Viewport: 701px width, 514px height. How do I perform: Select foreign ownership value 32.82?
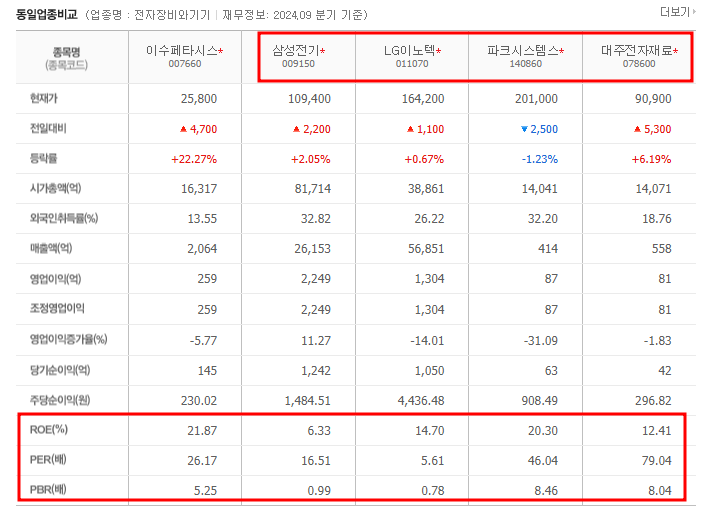point(316,219)
